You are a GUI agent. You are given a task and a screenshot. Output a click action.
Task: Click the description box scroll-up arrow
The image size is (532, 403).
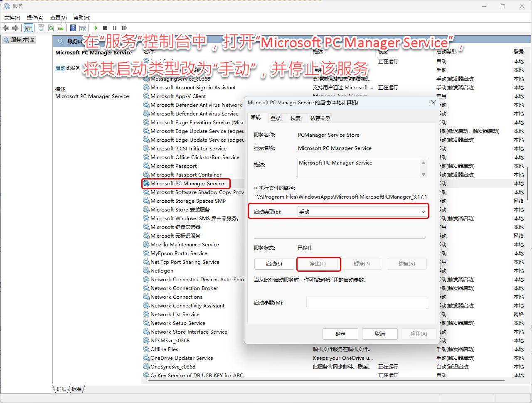pyautogui.click(x=424, y=162)
